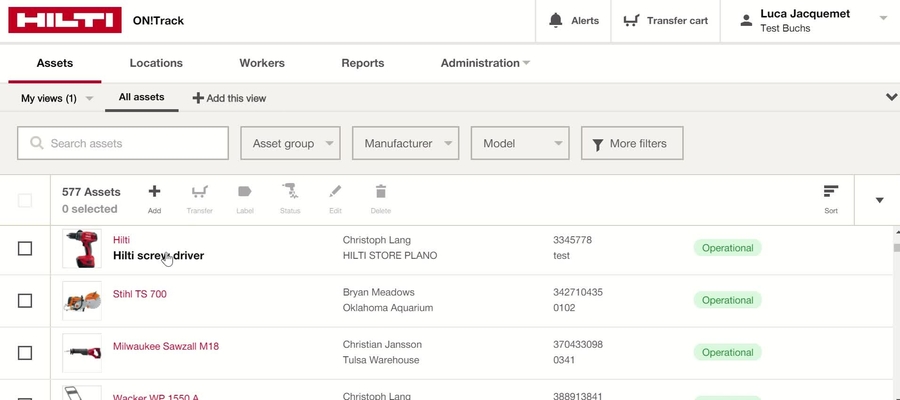Collapse the filter panel chevron

pos(891,97)
